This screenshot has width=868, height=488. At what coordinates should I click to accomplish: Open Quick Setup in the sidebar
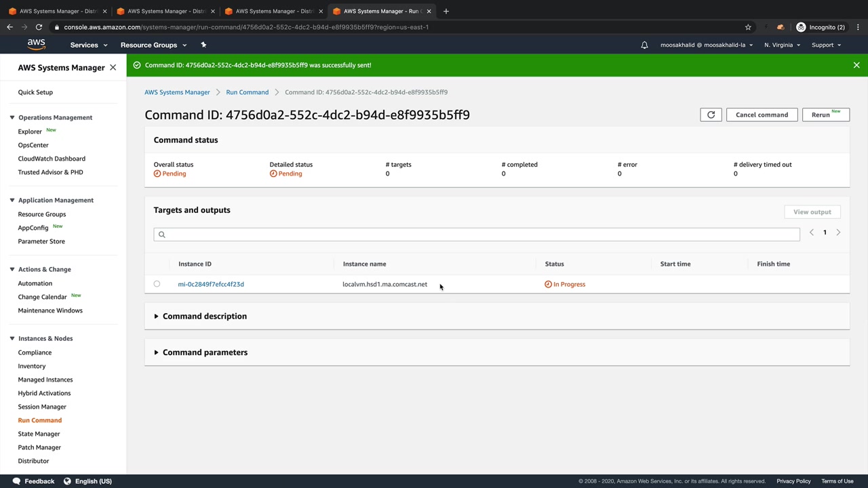(35, 92)
